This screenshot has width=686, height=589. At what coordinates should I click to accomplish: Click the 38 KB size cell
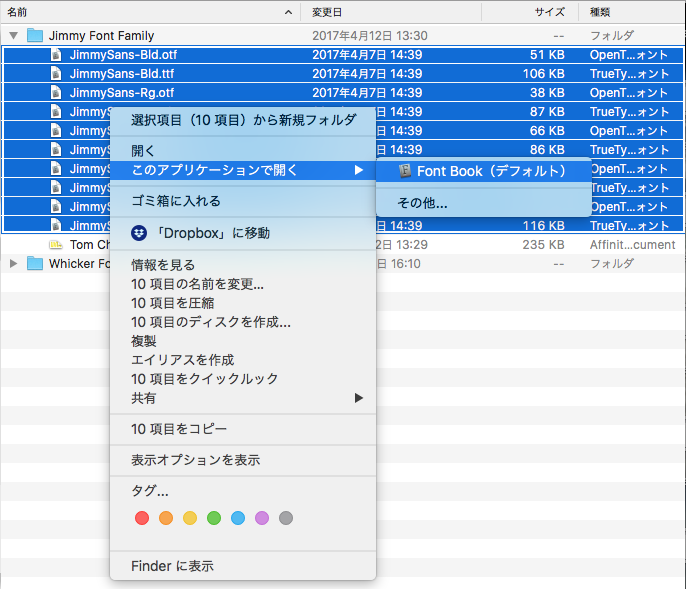[547, 92]
